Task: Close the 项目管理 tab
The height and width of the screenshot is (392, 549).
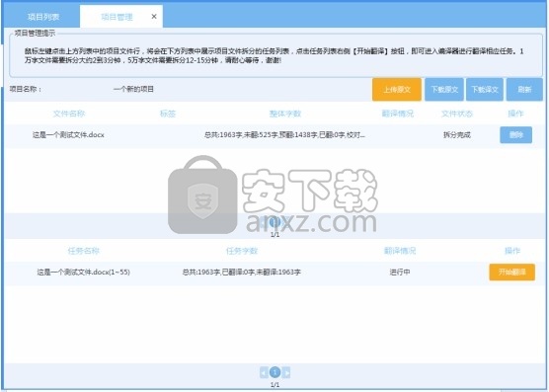Action: [x=154, y=17]
